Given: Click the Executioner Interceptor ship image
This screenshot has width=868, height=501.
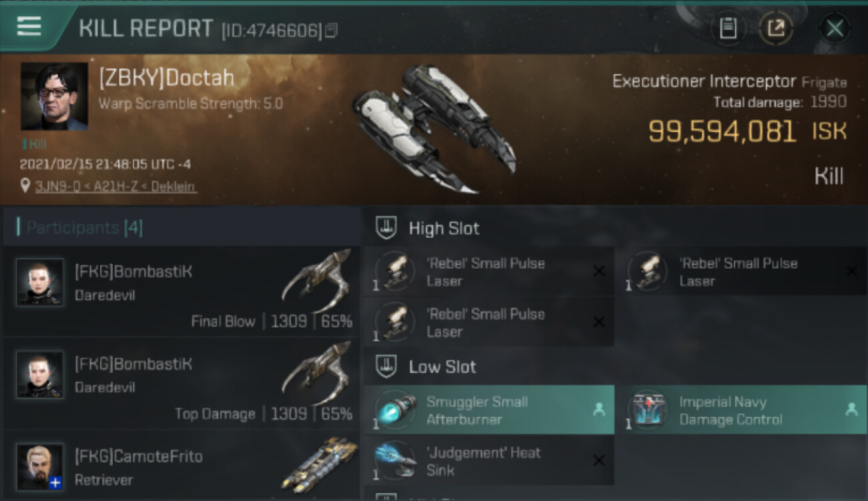Looking at the screenshot, I should coord(435,128).
